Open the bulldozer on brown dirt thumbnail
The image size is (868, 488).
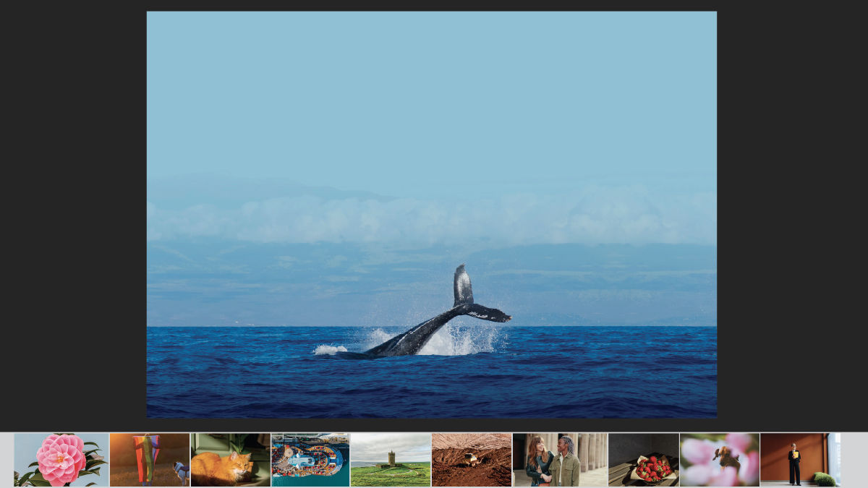click(x=472, y=460)
